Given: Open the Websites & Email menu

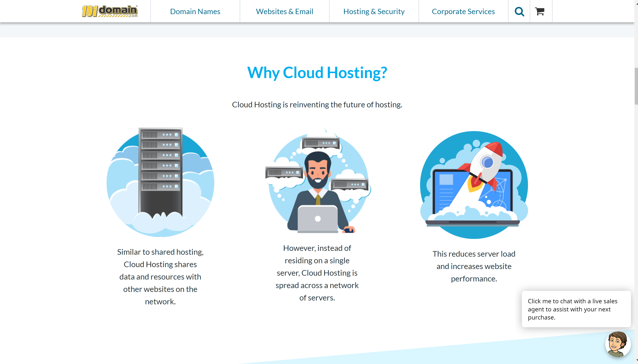Looking at the screenshot, I should pyautogui.click(x=284, y=11).
